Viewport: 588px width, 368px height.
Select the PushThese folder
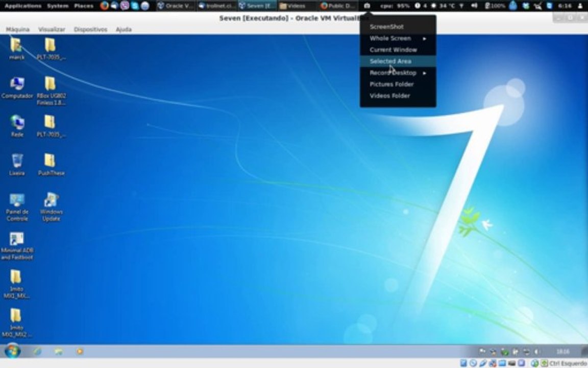(x=51, y=165)
